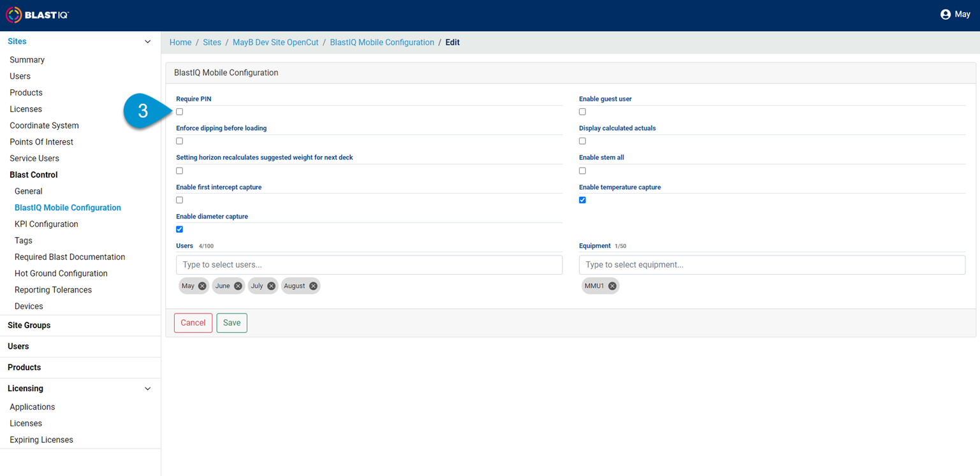This screenshot has height=476, width=980.
Task: Open Expiring Licenses item
Action: (x=41, y=440)
